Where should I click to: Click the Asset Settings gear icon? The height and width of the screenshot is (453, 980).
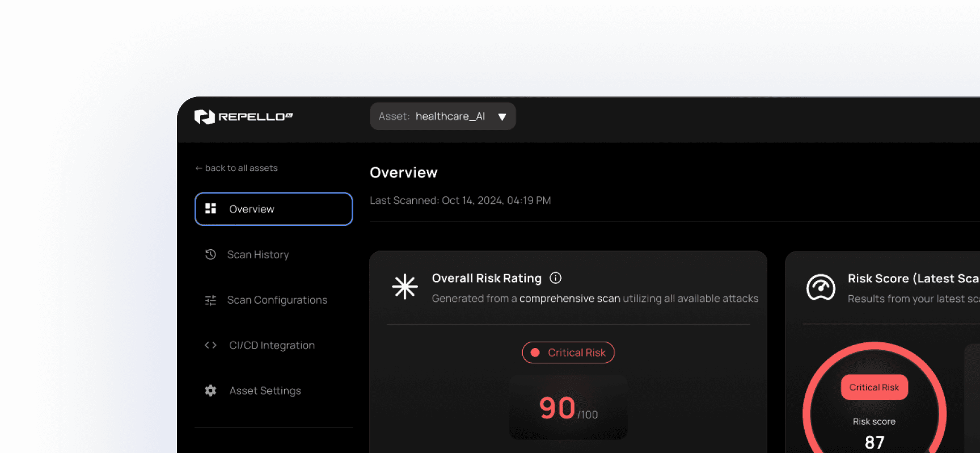pos(210,391)
